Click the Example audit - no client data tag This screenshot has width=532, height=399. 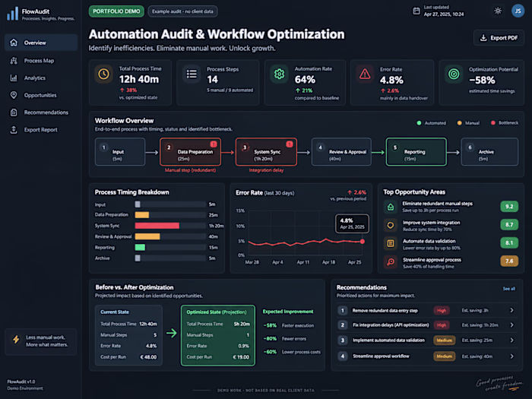(182, 11)
